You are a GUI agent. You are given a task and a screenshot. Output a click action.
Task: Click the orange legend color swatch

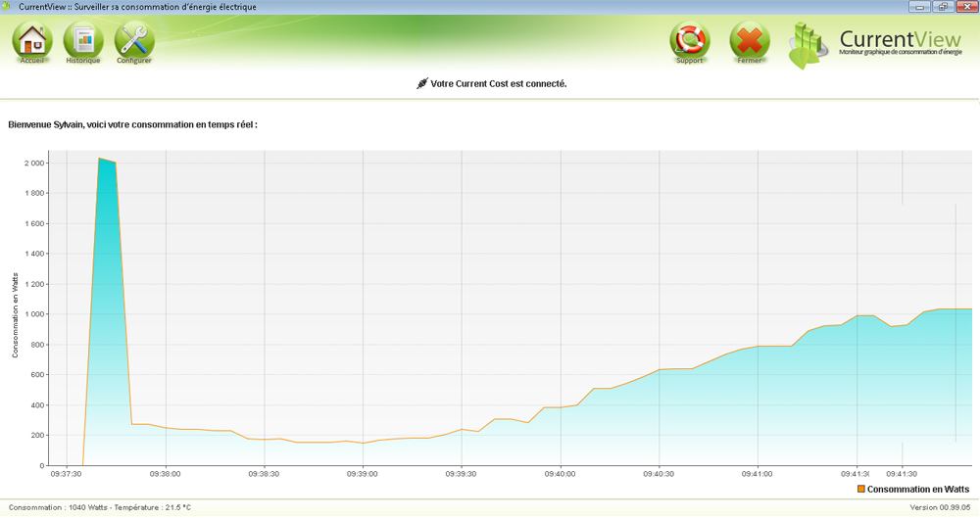tap(861, 489)
